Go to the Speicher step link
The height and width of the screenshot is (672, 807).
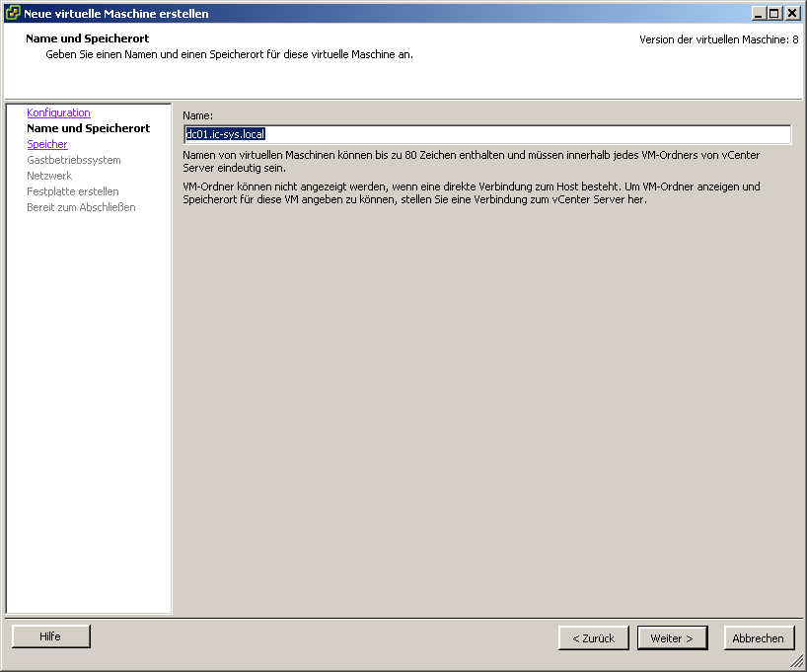coord(47,144)
